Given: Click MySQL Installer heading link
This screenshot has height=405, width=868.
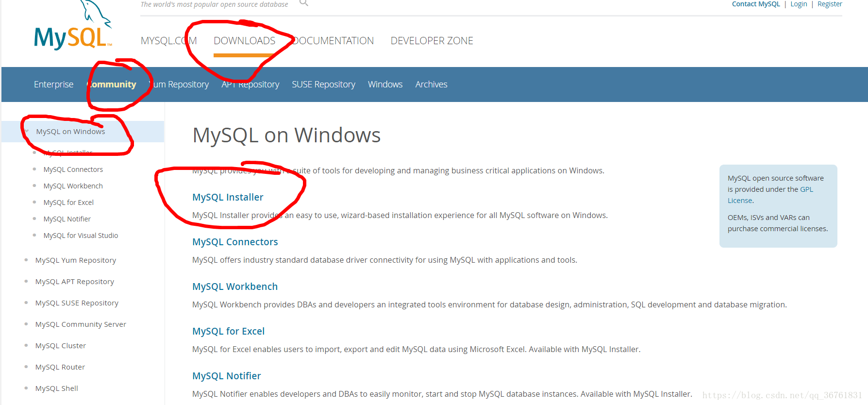Looking at the screenshot, I should (228, 197).
